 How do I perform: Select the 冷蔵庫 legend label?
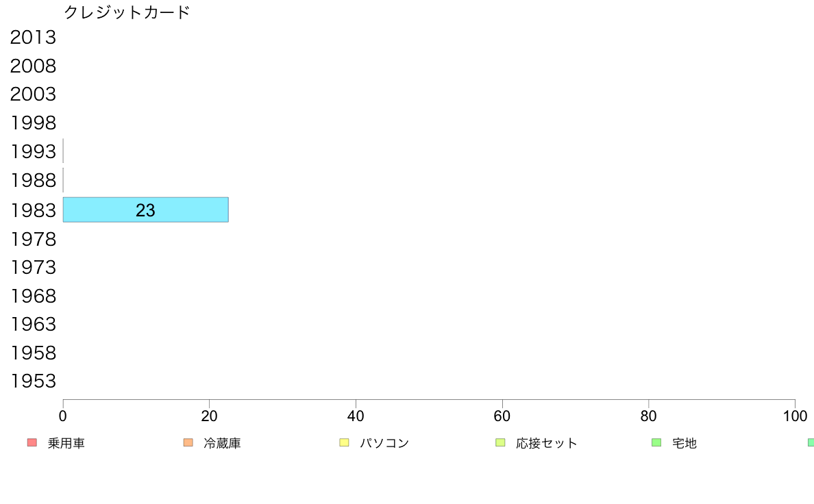(x=222, y=443)
